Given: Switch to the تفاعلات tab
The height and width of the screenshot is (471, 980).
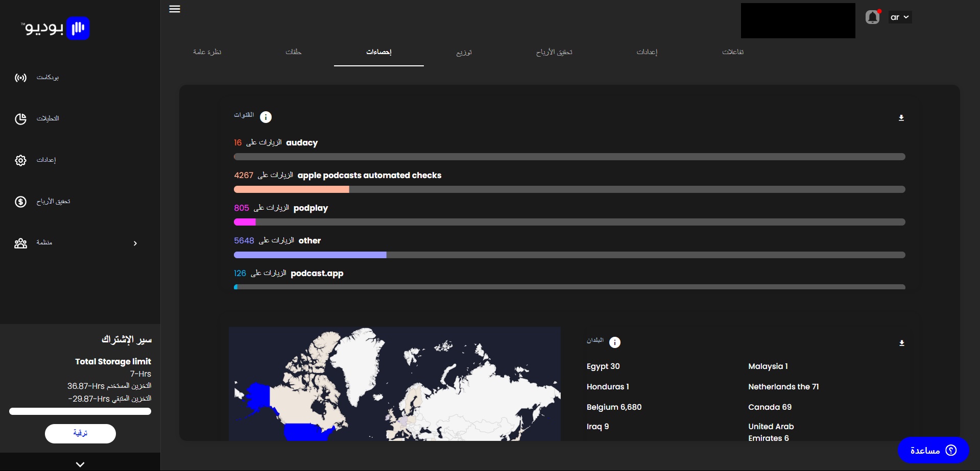Looking at the screenshot, I should 733,52.
